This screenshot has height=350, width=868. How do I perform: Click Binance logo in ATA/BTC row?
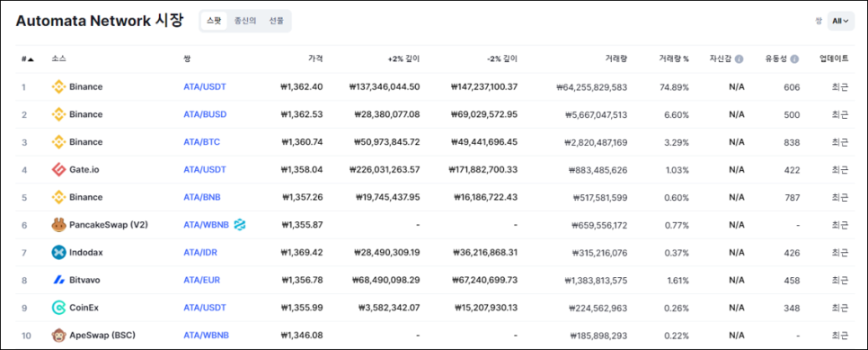pos(58,142)
